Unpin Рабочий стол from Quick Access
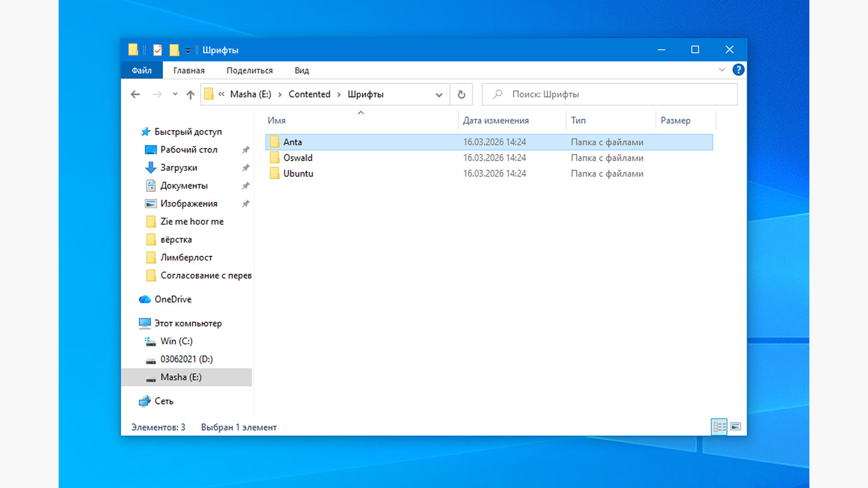Screen dimensions: 868x488 [x=245, y=149]
